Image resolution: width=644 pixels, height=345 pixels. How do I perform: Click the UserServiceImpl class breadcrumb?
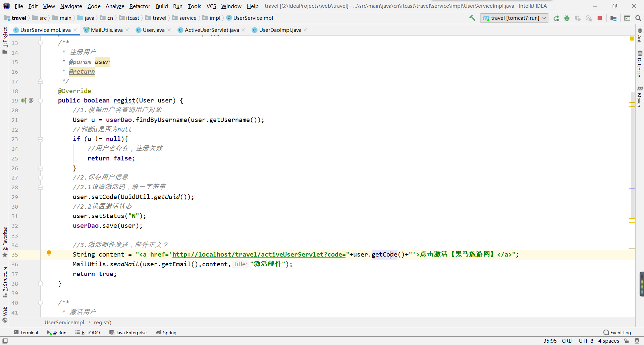point(250,18)
